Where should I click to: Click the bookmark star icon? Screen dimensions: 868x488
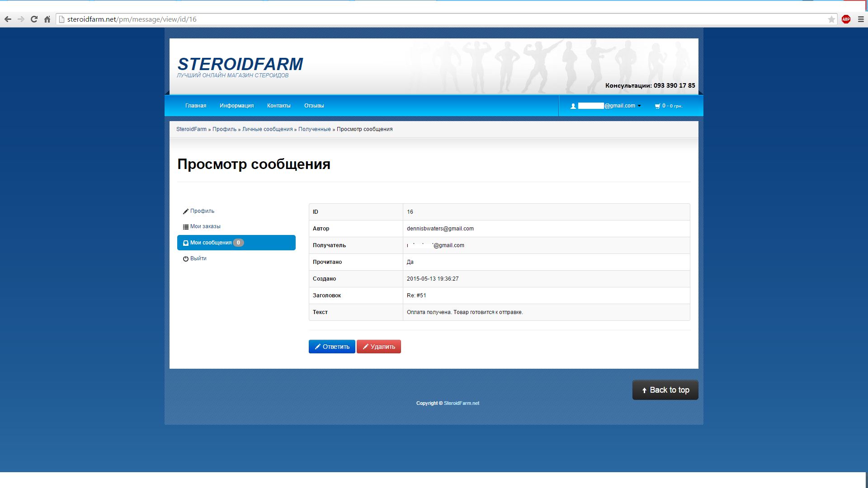[x=831, y=19]
